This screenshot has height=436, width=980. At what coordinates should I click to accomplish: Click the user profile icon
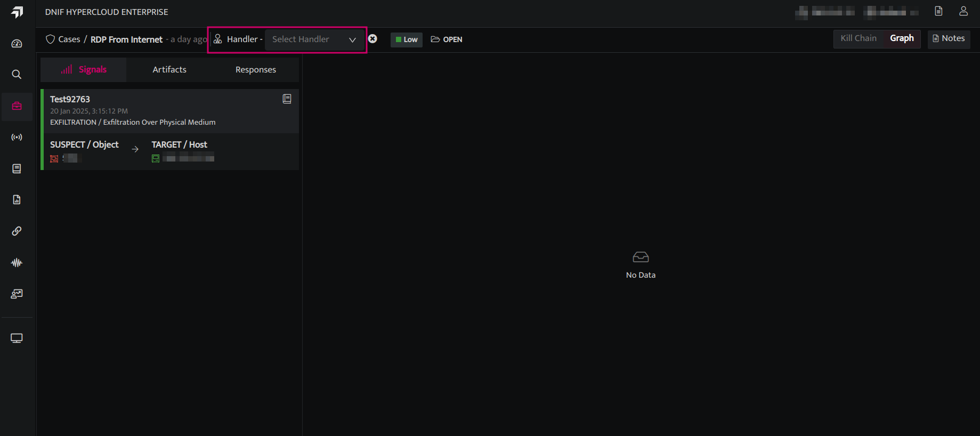(x=963, y=11)
